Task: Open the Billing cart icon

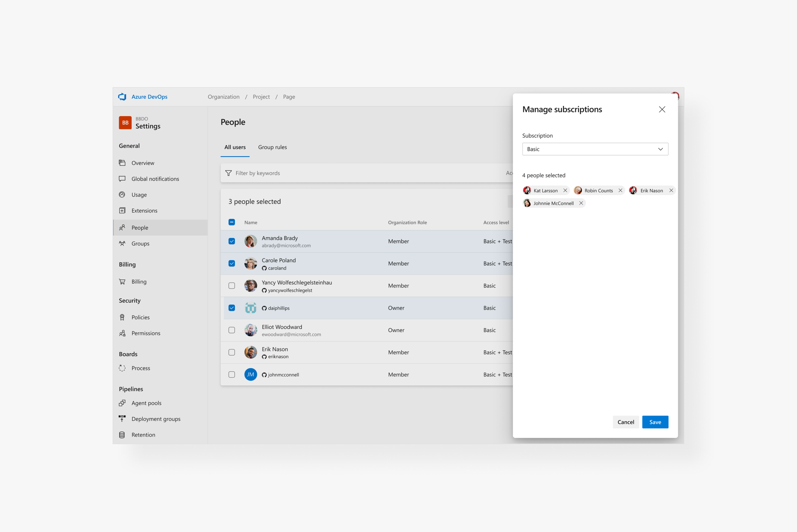Action: 122,282
